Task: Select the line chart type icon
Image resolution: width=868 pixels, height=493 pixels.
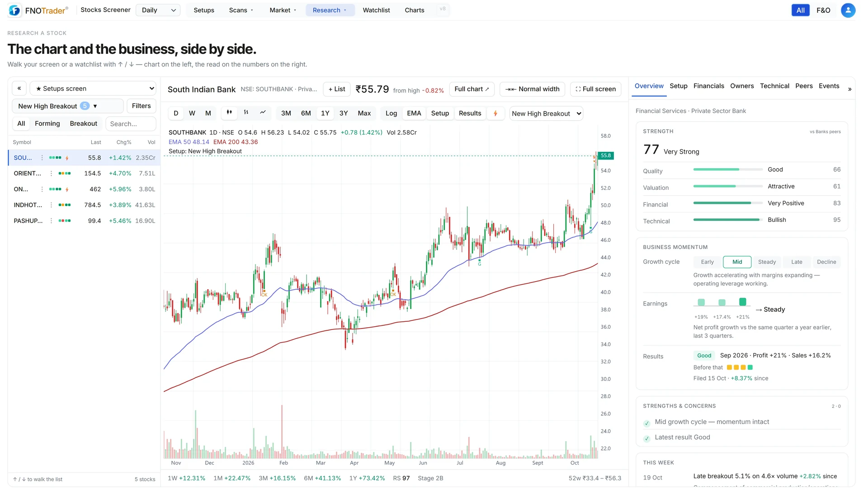Action: 263,113
